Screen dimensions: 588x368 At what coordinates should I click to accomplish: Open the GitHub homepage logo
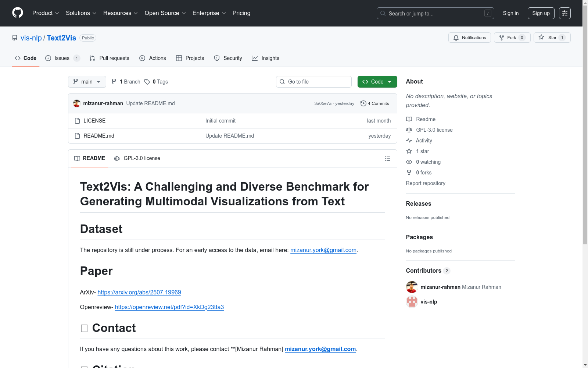point(18,13)
